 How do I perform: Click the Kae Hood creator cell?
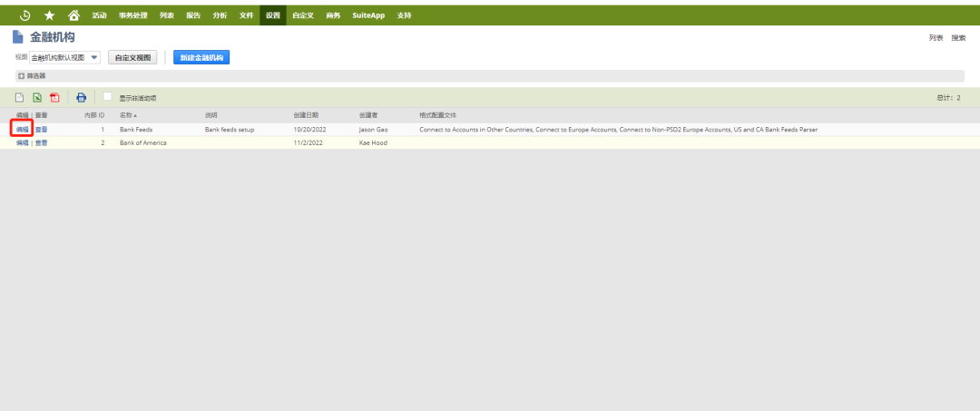pyautogui.click(x=373, y=142)
